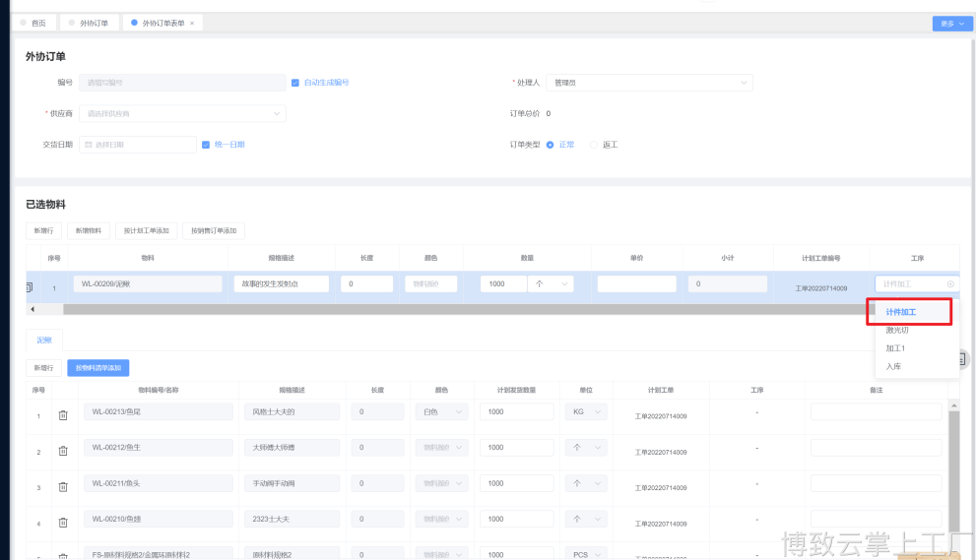976x560 pixels.
Task: Switch to the 外协订单 tab
Action: (x=91, y=23)
